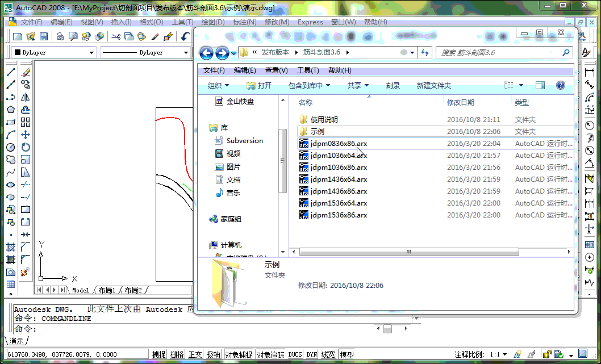This screenshot has height=364, width=601.
Task: Click the Match Properties brush icon
Action: [x=155, y=36]
